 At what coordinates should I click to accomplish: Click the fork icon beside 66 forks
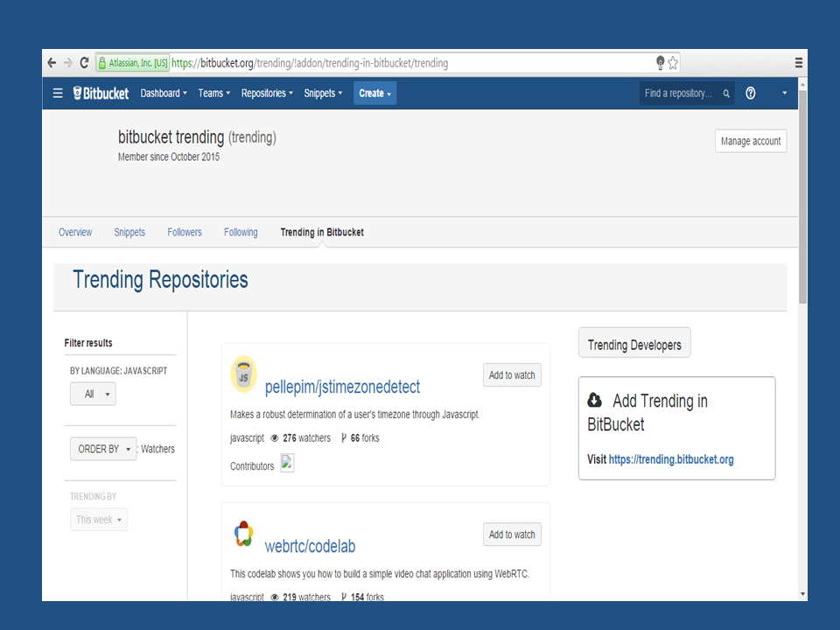click(343, 438)
